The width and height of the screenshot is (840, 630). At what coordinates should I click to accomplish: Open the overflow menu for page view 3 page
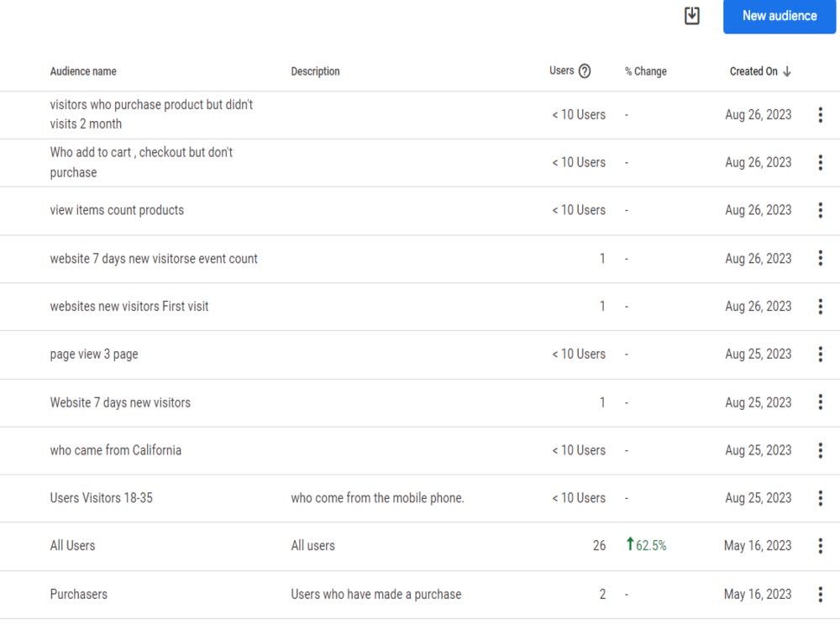821,354
